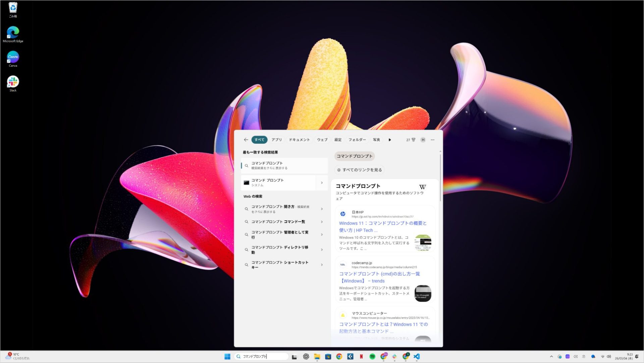Launch Visual Studio Code from the taskbar
Image resolution: width=644 pixels, height=363 pixels.
coord(417,356)
